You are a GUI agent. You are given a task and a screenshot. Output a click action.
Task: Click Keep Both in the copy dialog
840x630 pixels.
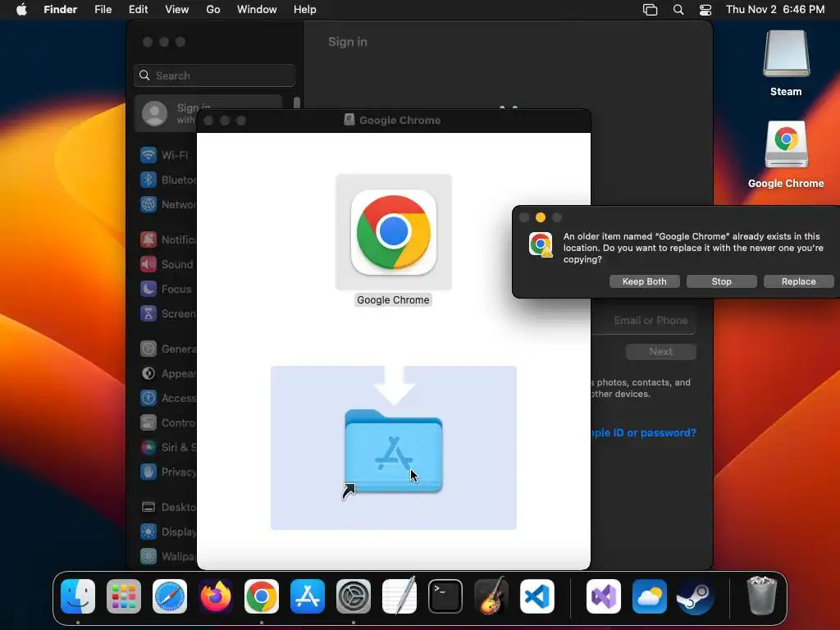(645, 281)
